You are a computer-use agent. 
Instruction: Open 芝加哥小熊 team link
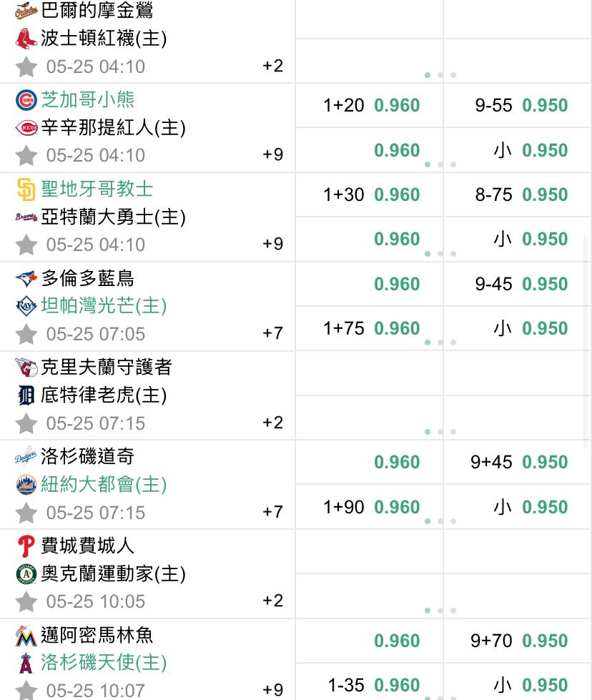click(x=87, y=99)
